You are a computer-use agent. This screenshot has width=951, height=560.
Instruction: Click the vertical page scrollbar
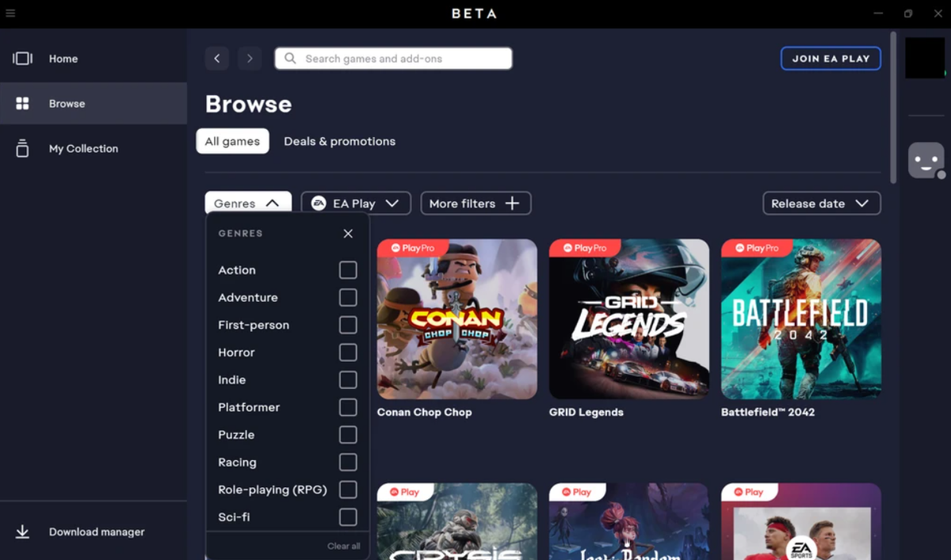point(894,107)
